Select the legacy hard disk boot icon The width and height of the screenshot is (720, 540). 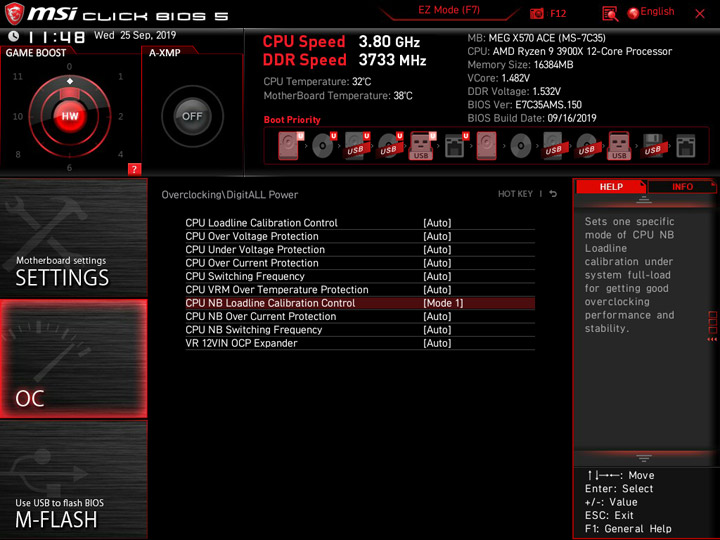(x=486, y=146)
